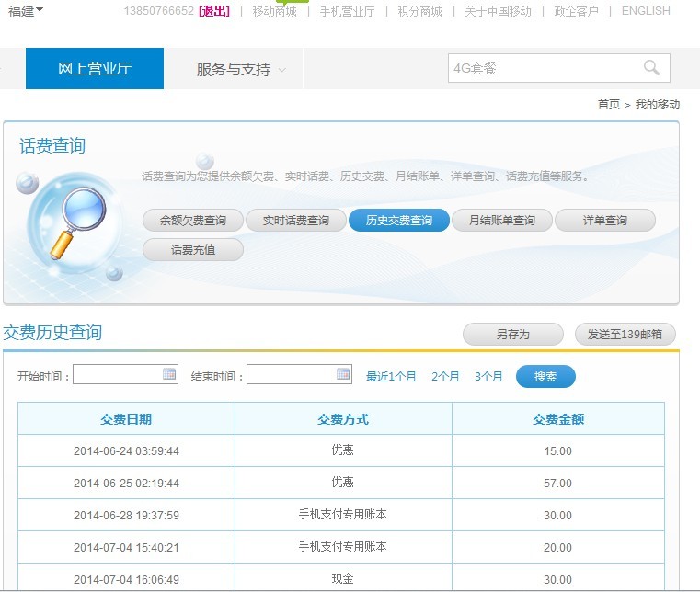The width and height of the screenshot is (700, 592).
Task: Focus the 4G套餐 search field
Action: tap(543, 68)
